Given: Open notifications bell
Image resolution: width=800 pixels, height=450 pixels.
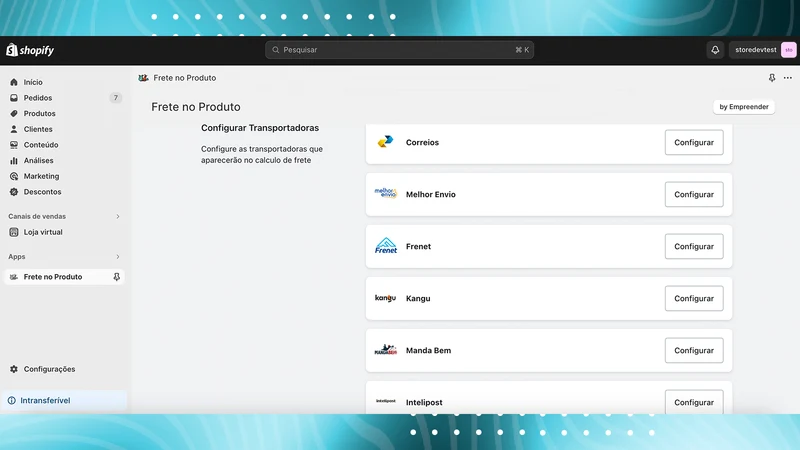Looking at the screenshot, I should point(715,50).
